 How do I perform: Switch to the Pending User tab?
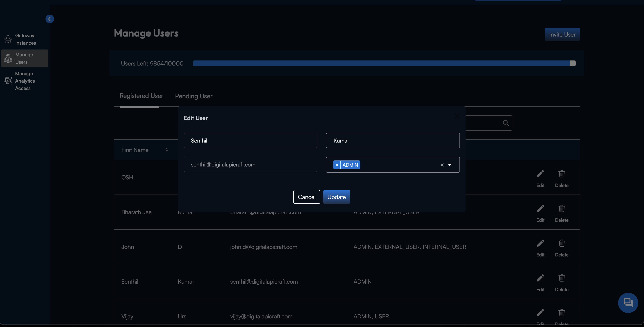(193, 96)
